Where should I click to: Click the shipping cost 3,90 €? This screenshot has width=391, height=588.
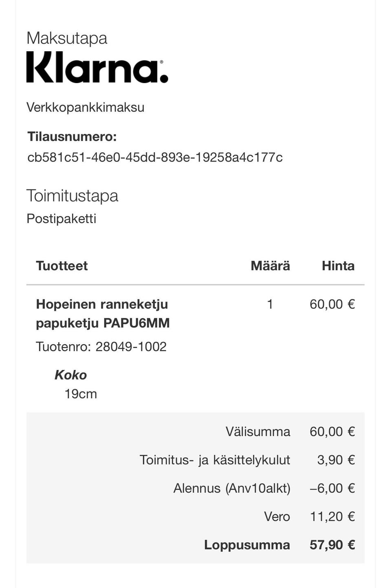(x=336, y=460)
